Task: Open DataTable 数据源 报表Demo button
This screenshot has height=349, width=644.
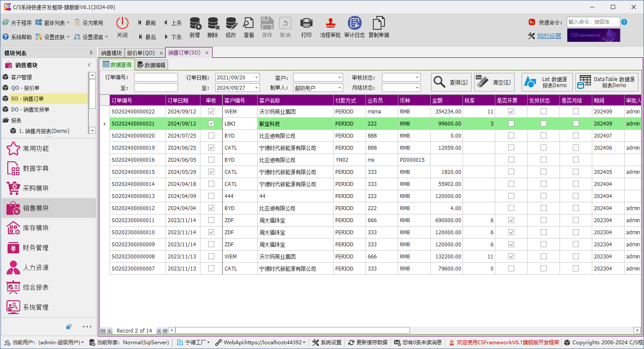Action: pos(607,82)
